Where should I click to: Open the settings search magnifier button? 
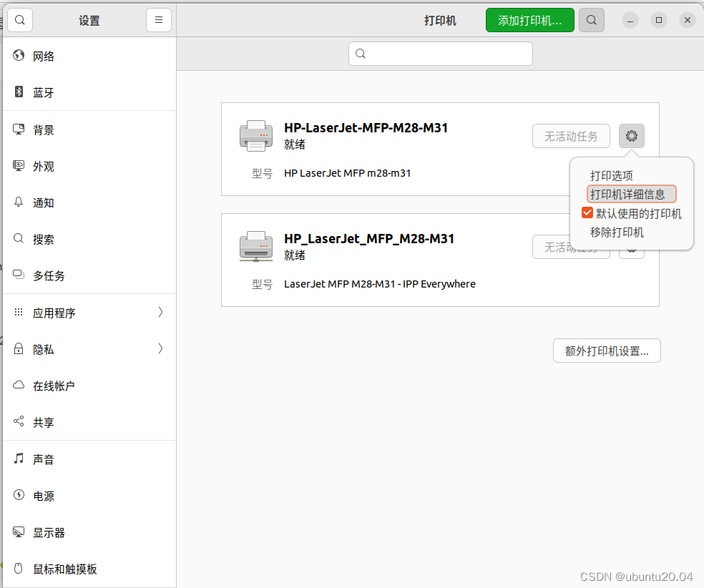coord(20,20)
